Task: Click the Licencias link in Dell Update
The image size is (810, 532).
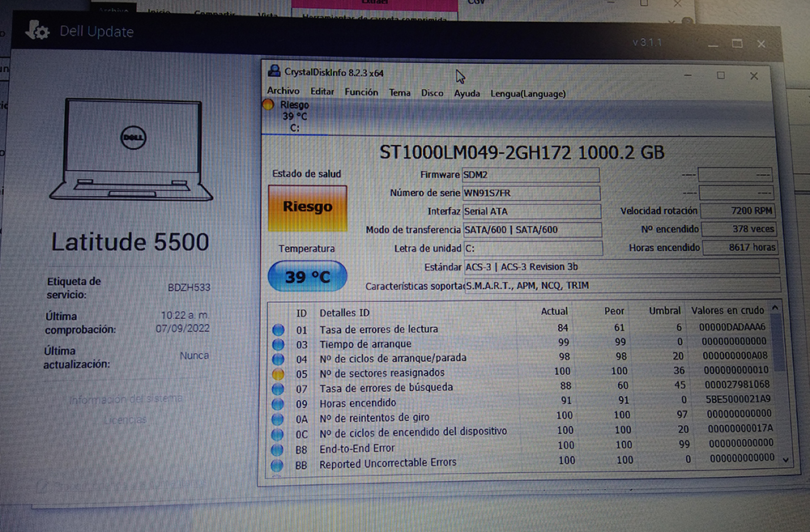Action: point(125,420)
